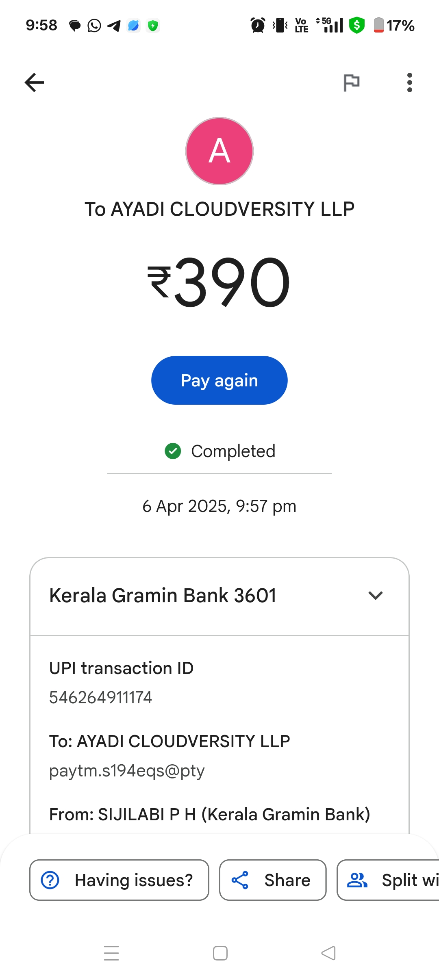Tap the paytm.s194eqs@pty UPI address
Image resolution: width=439 pixels, height=980 pixels.
point(127,771)
